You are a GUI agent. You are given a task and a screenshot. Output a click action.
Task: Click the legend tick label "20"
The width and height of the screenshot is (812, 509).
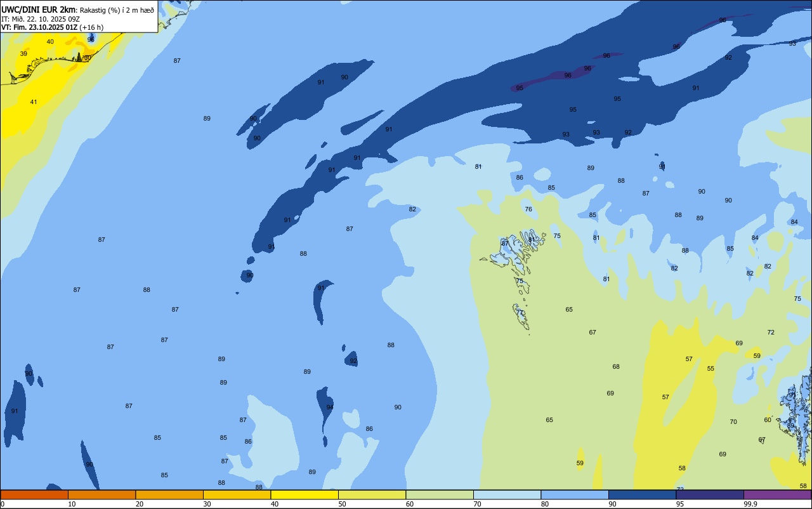click(x=140, y=504)
